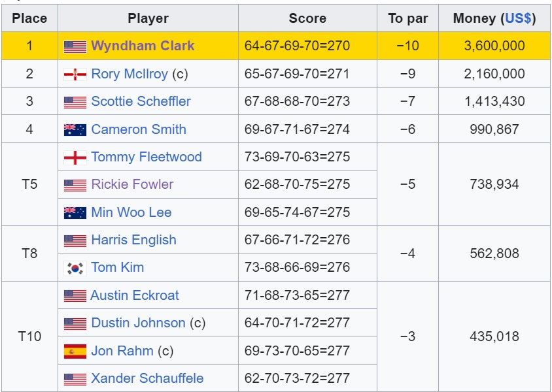Click the To par column header
The width and height of the screenshot is (552, 392).
pyautogui.click(x=407, y=18)
